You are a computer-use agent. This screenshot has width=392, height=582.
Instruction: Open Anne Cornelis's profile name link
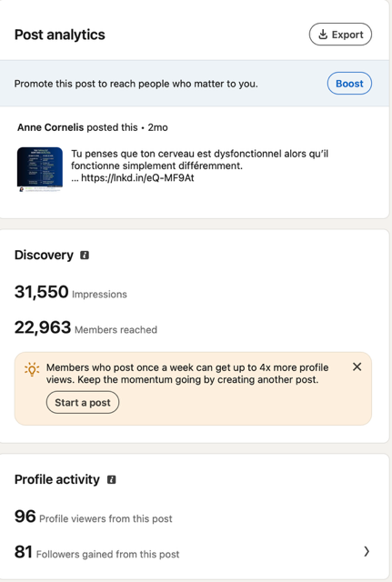point(51,127)
